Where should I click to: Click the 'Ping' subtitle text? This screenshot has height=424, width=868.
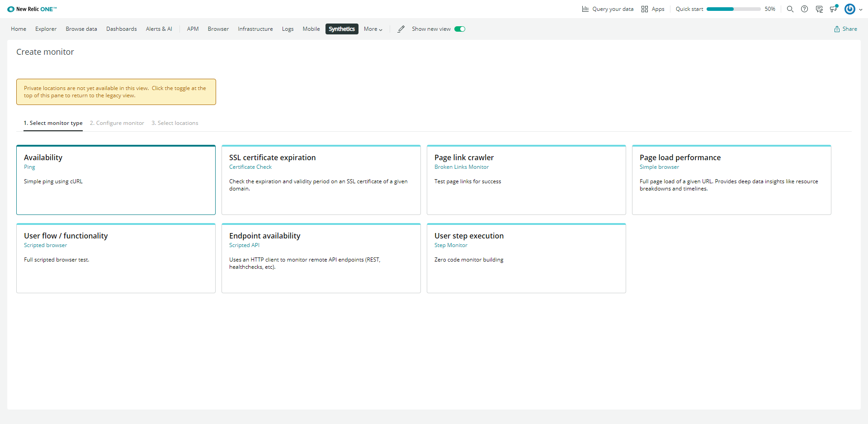click(29, 167)
